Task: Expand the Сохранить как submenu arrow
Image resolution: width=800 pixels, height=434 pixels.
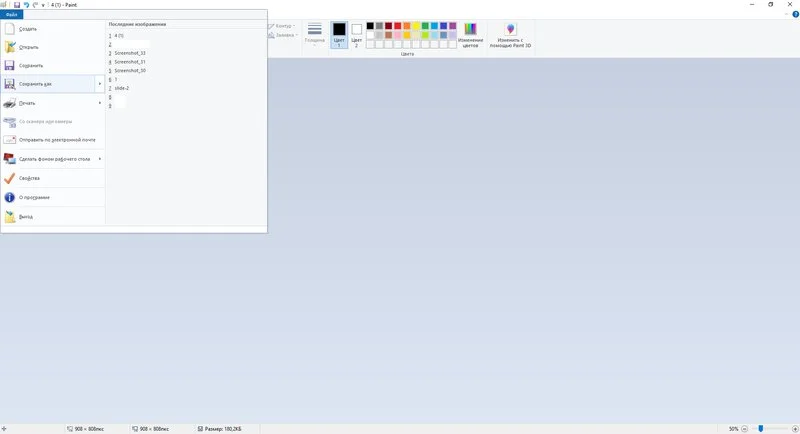Action: [x=99, y=84]
